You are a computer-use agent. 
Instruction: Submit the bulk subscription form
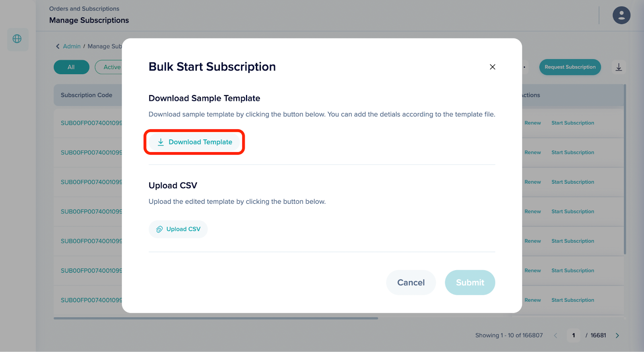tap(470, 282)
